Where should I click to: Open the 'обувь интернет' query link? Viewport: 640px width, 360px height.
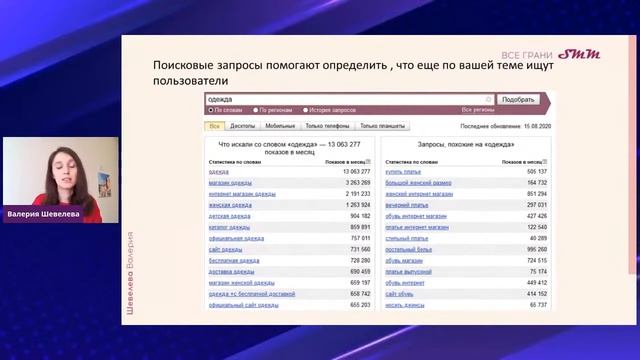405,283
